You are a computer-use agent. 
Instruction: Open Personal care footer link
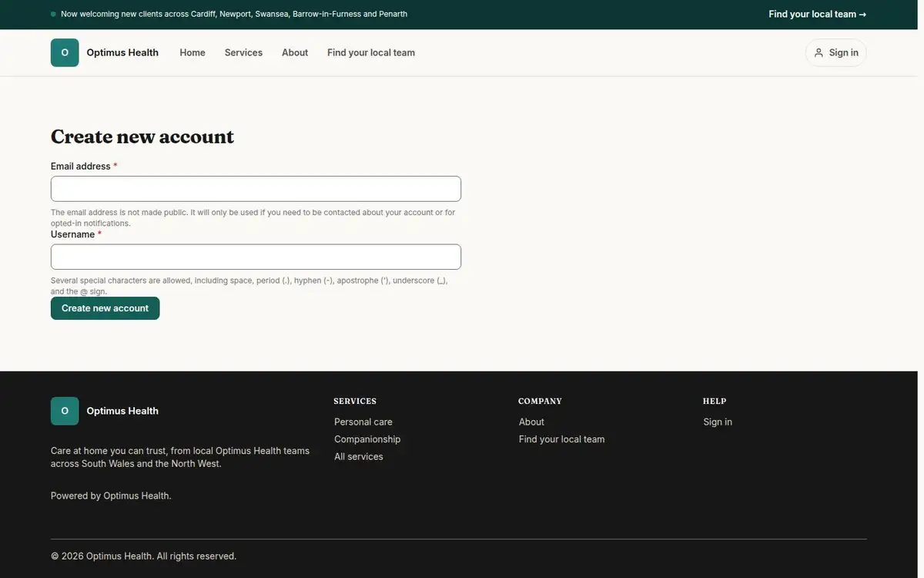click(x=363, y=422)
